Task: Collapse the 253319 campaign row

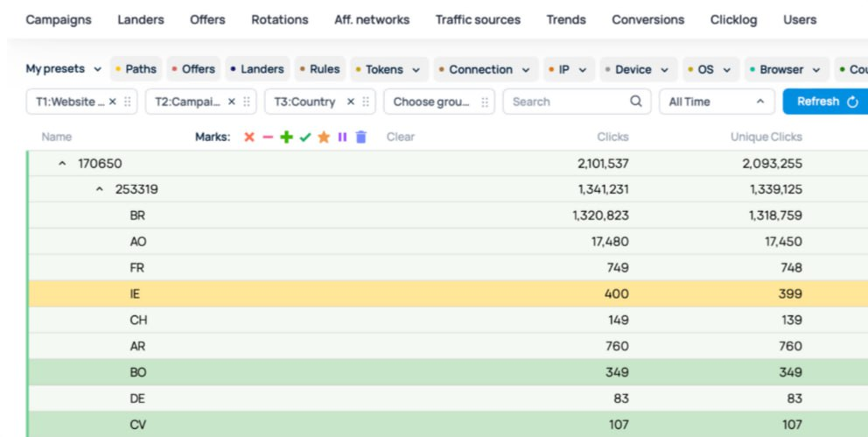Action: tap(100, 189)
